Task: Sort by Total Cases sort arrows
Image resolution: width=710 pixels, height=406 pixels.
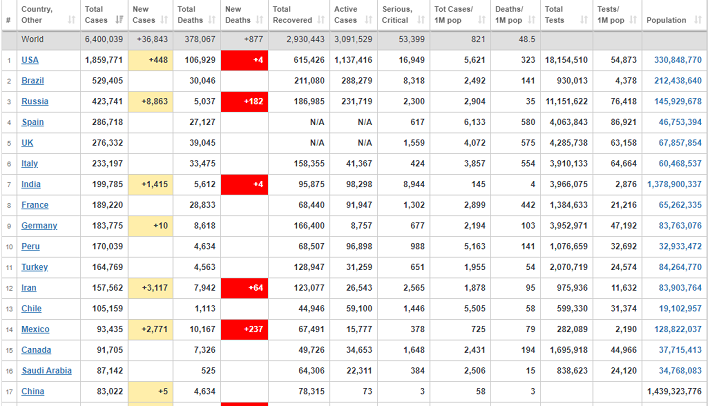Action: pos(119,20)
